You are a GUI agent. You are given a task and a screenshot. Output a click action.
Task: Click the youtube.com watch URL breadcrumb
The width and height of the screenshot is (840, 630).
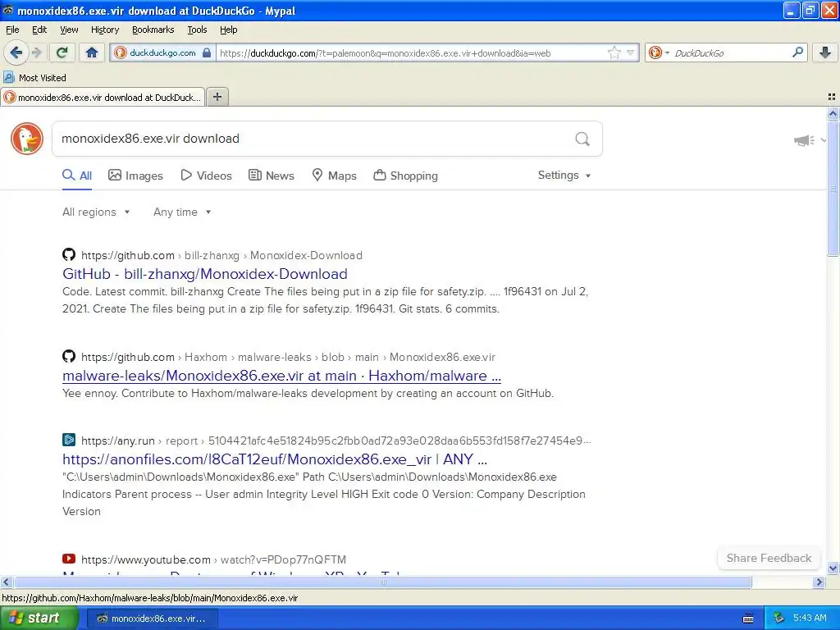[214, 559]
